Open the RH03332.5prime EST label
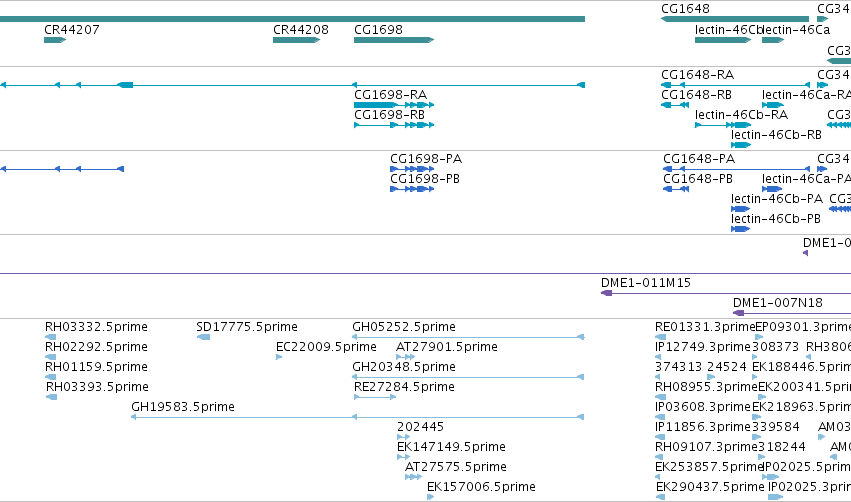 click(x=96, y=327)
